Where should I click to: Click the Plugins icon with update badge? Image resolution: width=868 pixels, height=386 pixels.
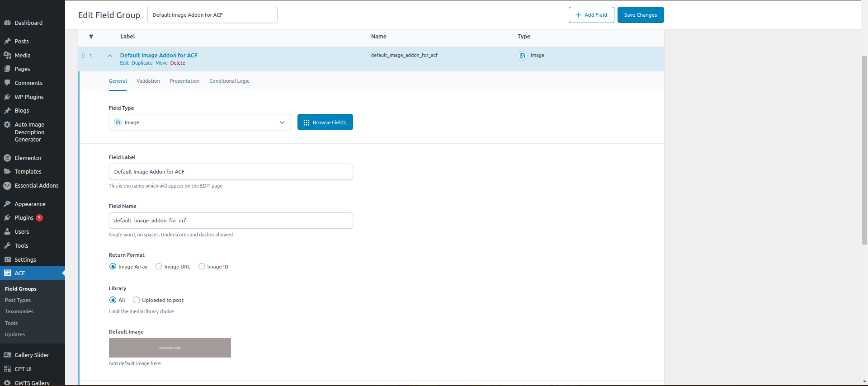pos(7,217)
